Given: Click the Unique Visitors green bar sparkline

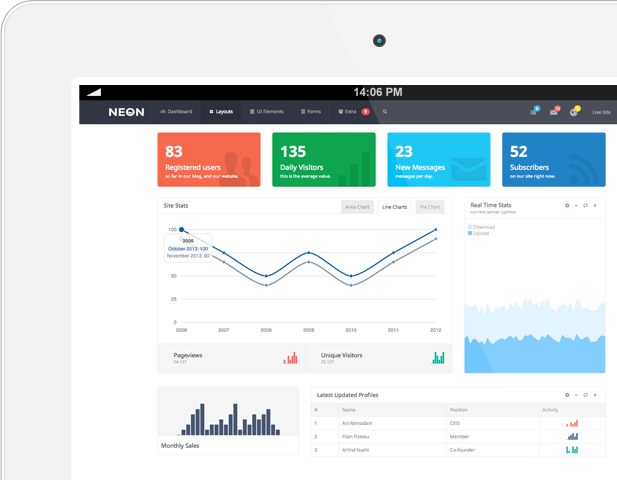Looking at the screenshot, I should [x=438, y=358].
